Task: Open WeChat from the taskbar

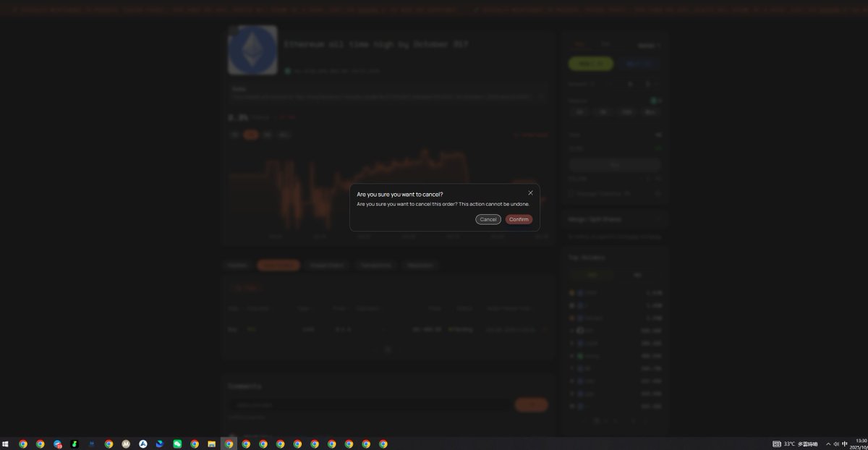Action: [177, 443]
